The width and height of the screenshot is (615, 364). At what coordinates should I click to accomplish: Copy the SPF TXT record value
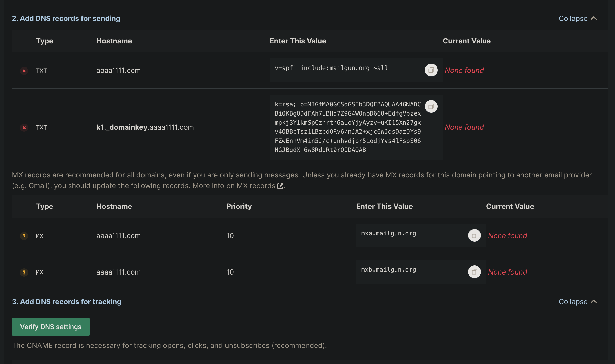point(431,70)
